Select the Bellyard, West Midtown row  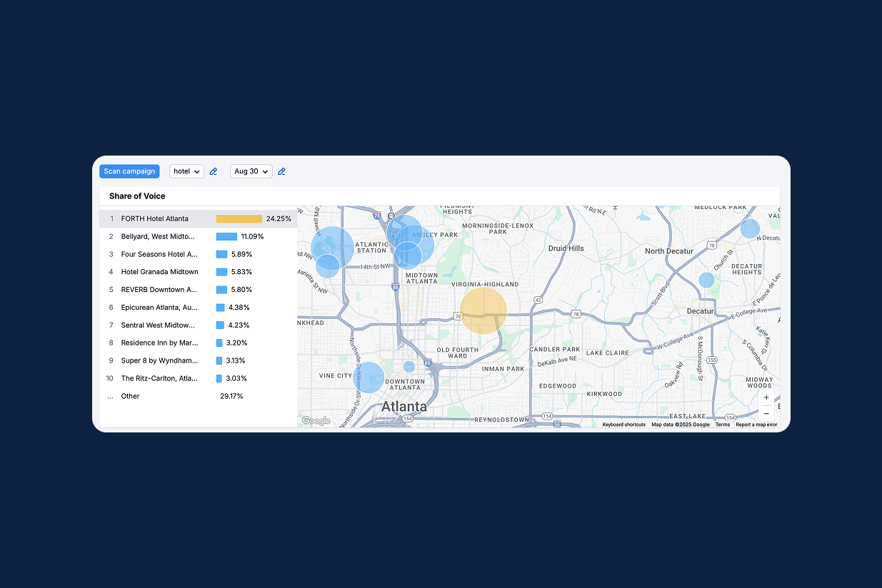(198, 236)
